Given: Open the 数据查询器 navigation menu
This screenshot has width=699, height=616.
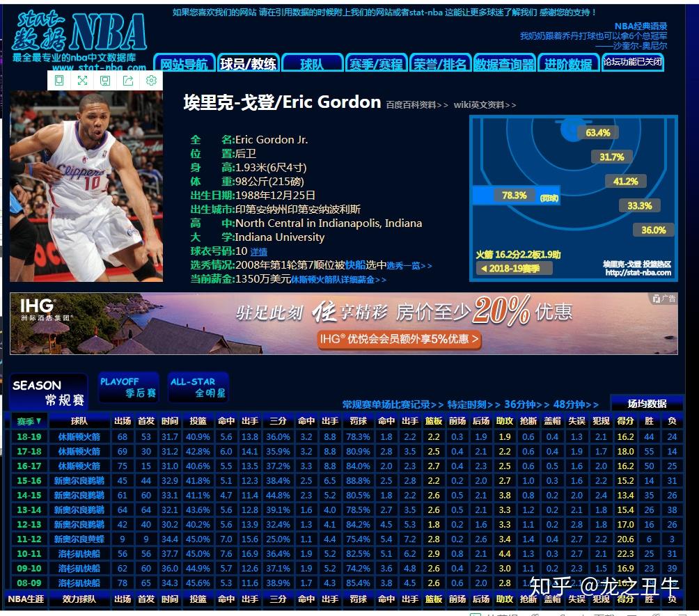Looking at the screenshot, I should (x=504, y=64).
